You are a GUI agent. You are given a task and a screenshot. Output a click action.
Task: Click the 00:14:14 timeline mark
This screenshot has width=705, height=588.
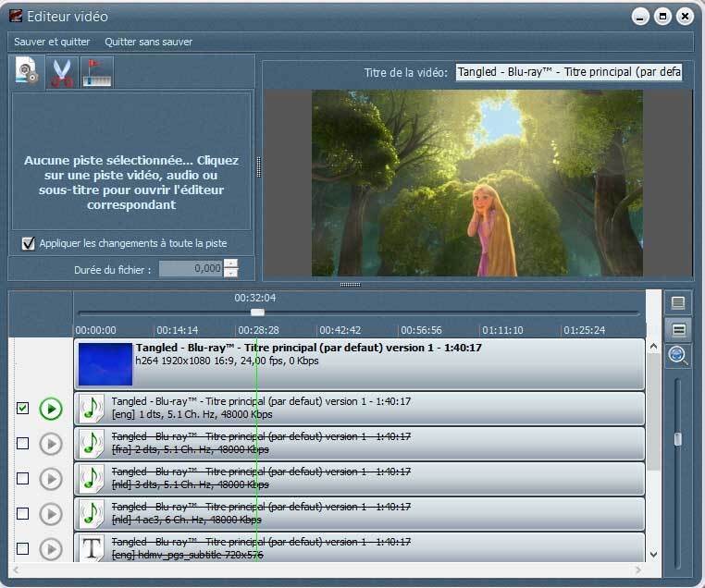pyautogui.click(x=177, y=330)
